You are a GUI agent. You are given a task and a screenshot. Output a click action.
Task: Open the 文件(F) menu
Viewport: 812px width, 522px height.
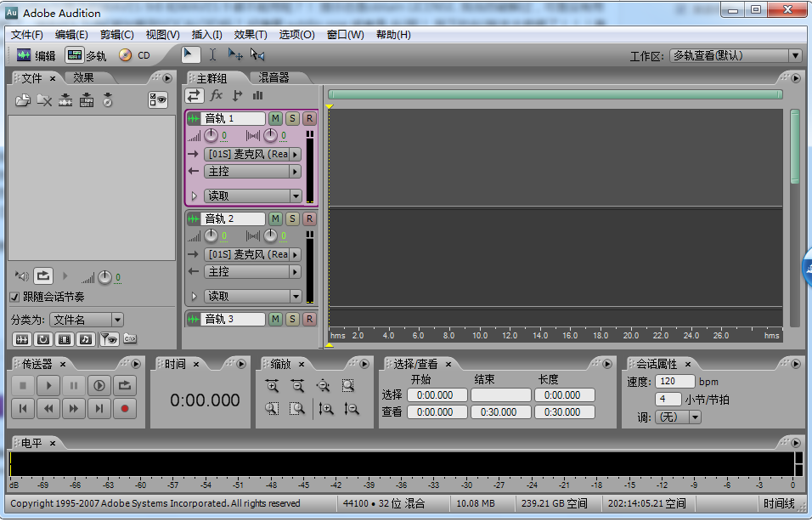pyautogui.click(x=27, y=34)
